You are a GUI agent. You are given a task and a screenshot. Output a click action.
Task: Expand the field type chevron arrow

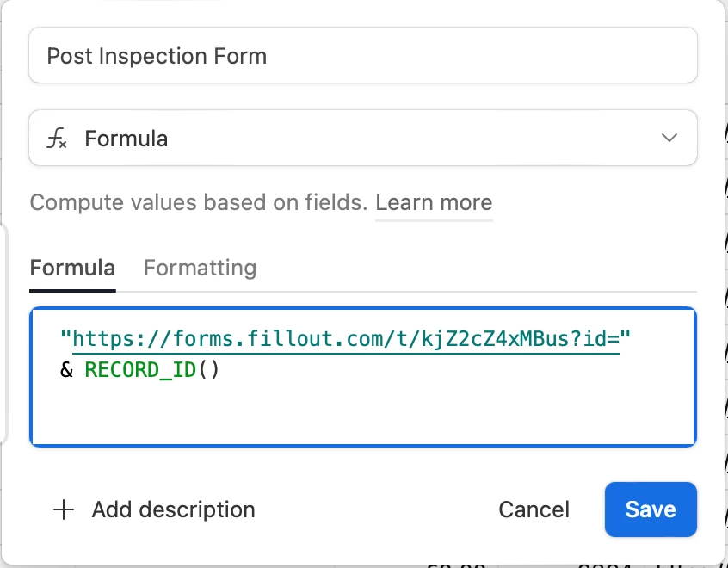point(669,139)
